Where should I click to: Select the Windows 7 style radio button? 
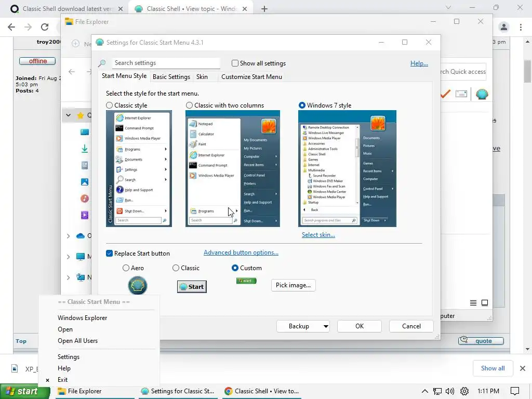tap(302, 105)
